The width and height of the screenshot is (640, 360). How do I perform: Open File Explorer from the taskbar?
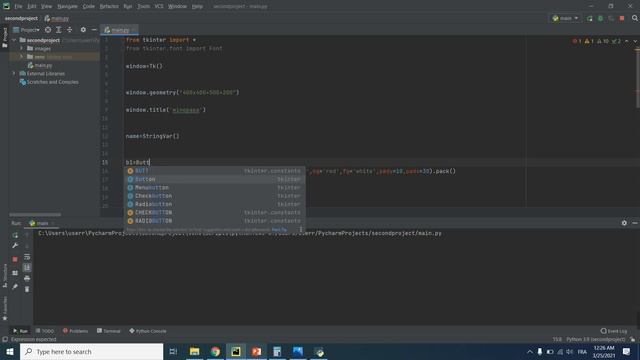point(194,351)
